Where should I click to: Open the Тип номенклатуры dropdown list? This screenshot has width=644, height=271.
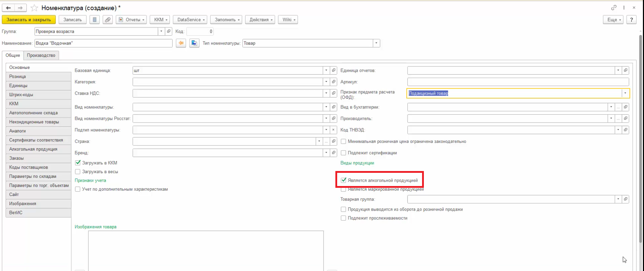tap(376, 43)
